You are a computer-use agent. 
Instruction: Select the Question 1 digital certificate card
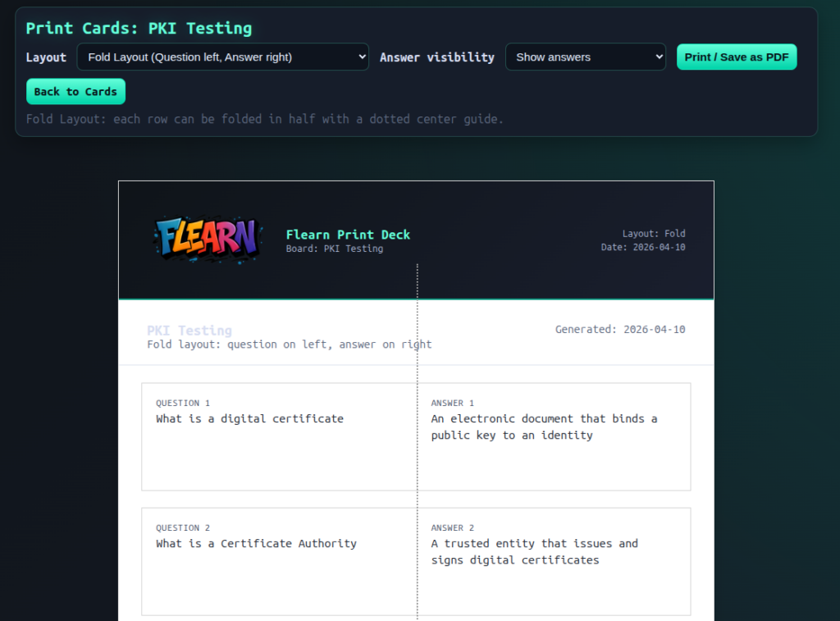click(x=249, y=418)
